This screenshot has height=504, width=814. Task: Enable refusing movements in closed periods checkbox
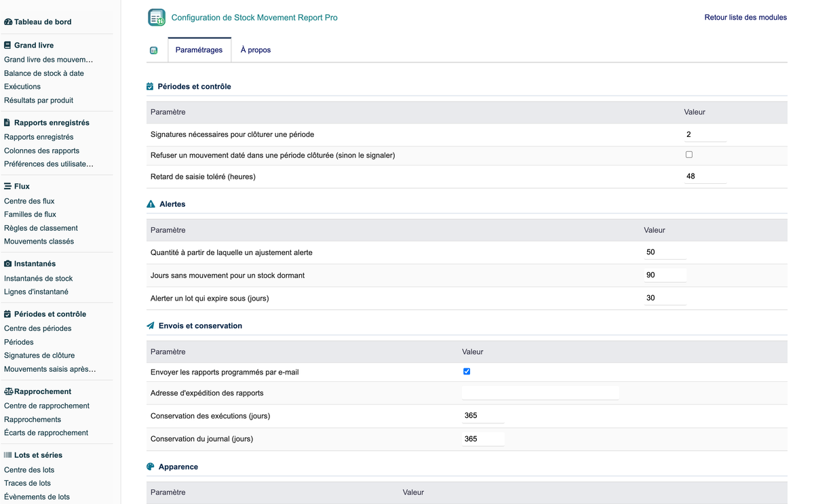pos(689,155)
